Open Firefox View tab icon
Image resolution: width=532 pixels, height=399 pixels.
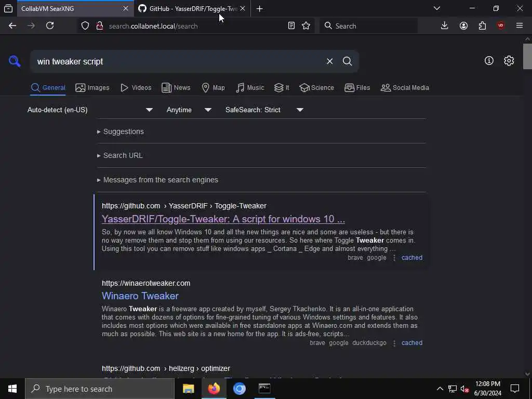click(8, 8)
